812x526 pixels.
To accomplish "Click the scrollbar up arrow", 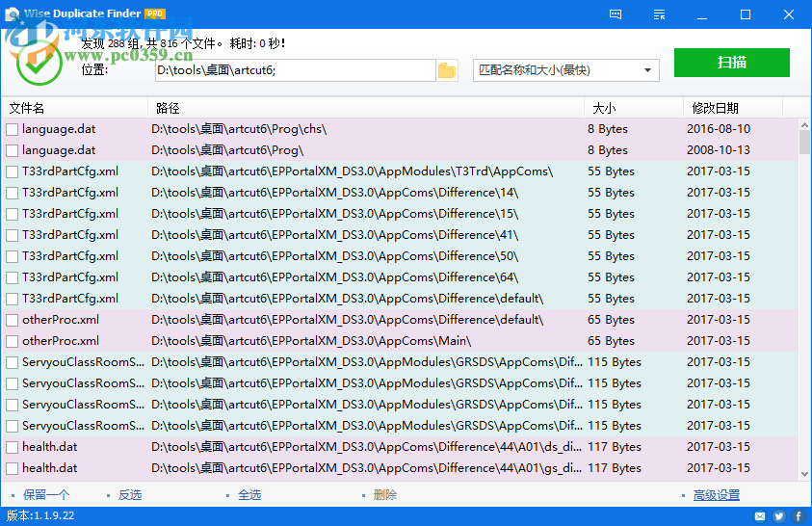I will pyautogui.click(x=804, y=125).
